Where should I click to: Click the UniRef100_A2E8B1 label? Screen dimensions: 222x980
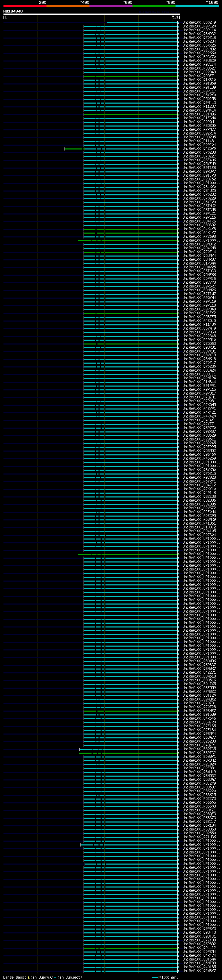(199, 768)
